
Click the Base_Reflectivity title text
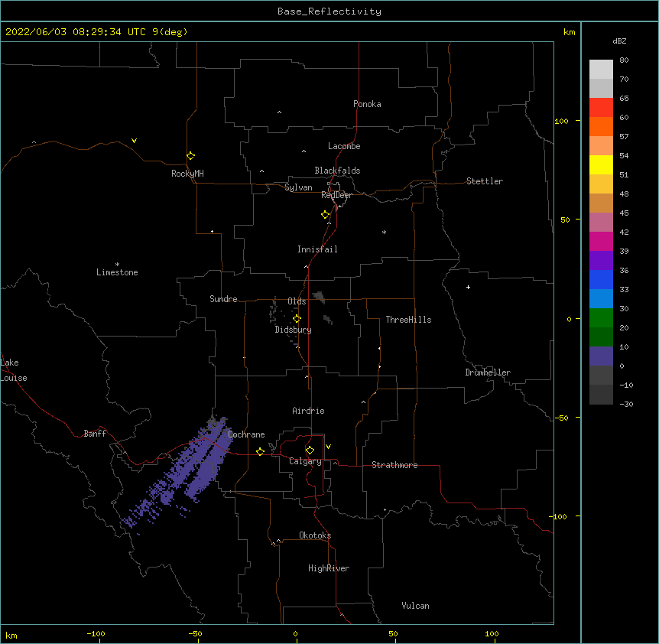pyautogui.click(x=329, y=11)
